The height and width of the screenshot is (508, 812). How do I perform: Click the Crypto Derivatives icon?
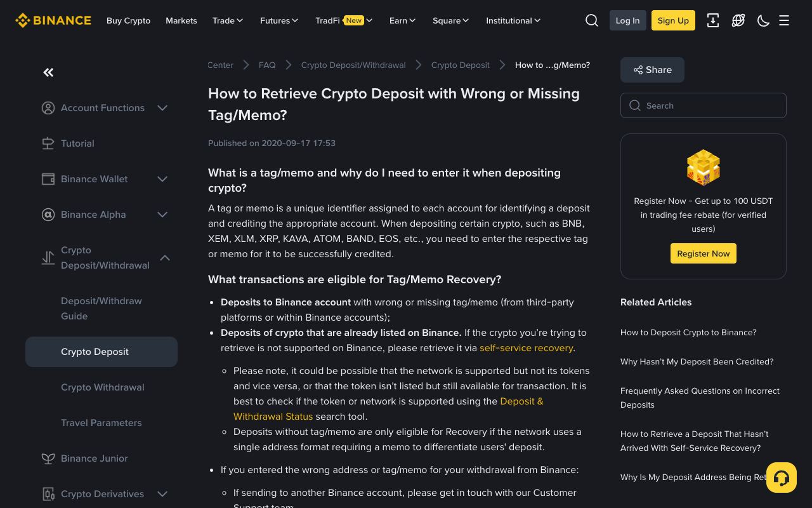48,494
